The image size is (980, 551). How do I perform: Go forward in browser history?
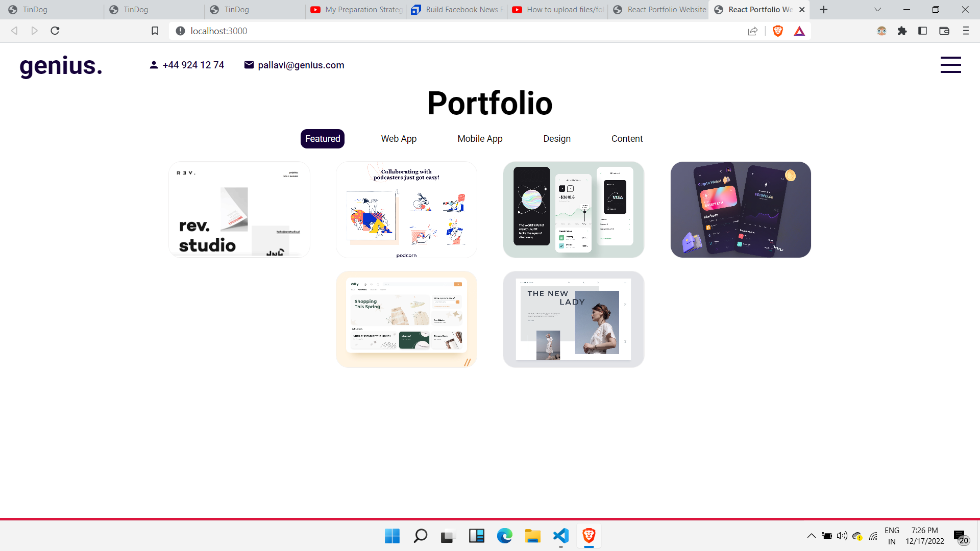[x=34, y=31]
